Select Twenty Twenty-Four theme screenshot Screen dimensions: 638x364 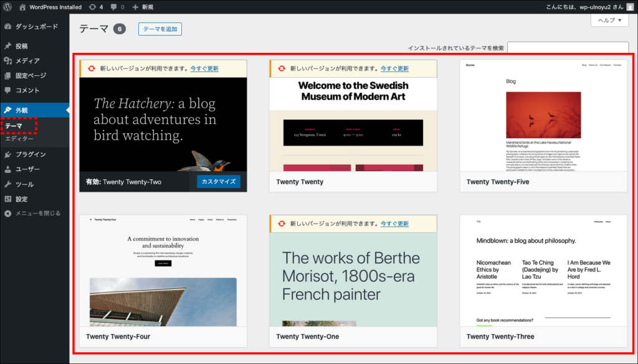coord(163,271)
